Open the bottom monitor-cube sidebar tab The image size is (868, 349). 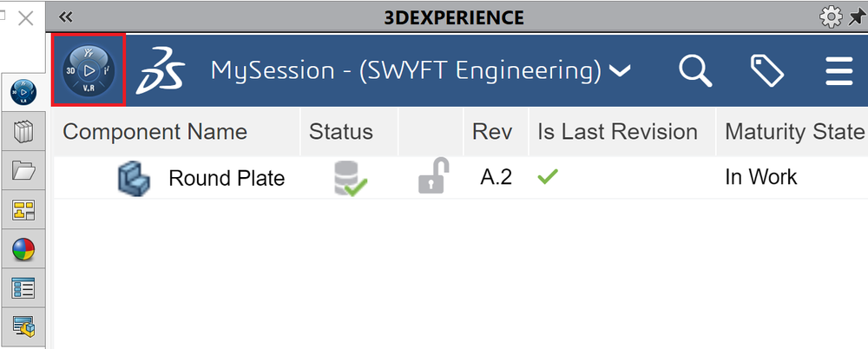(x=23, y=326)
